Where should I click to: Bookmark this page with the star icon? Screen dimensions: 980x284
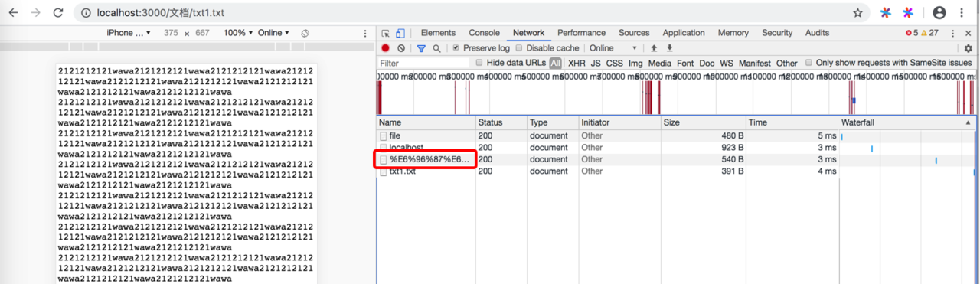[x=857, y=13]
